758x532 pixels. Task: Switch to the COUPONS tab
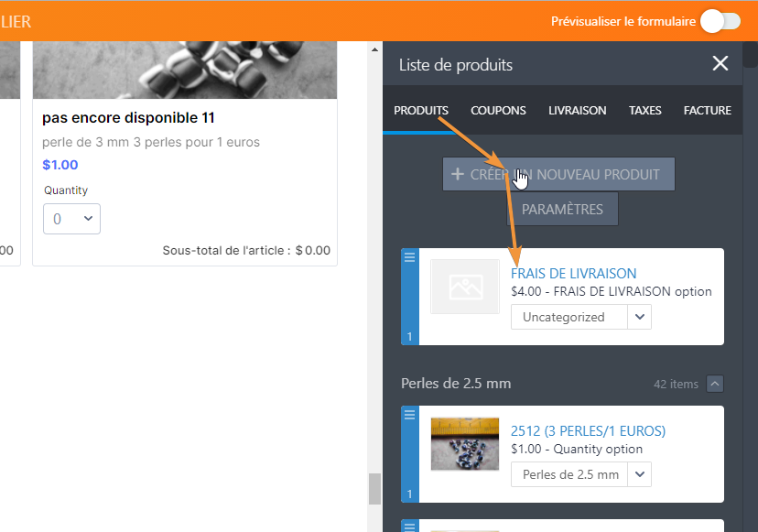tap(498, 110)
